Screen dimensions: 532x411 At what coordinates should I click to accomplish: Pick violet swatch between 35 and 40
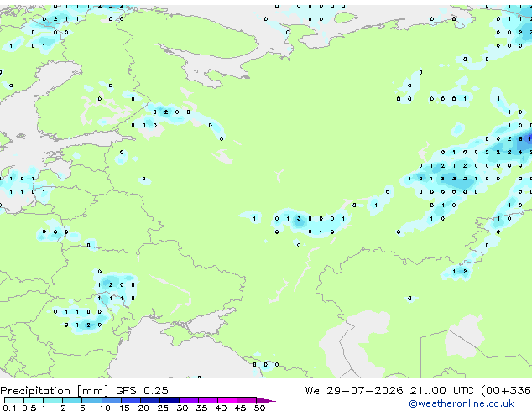point(208,400)
